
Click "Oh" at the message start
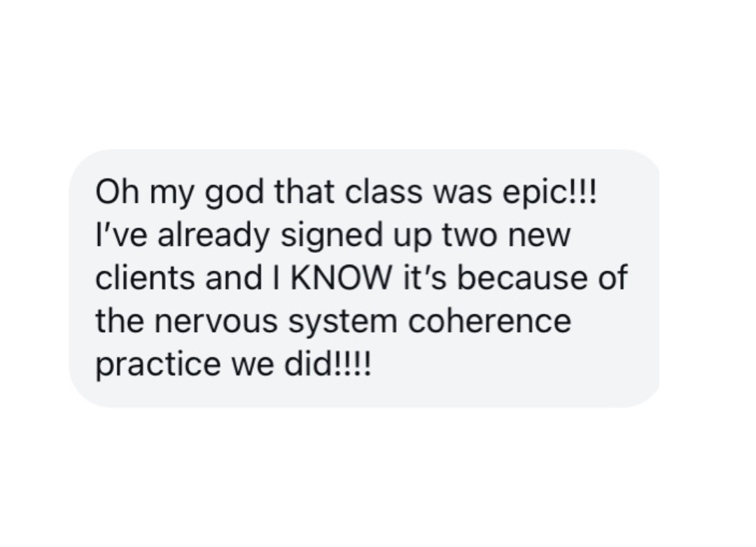click(117, 191)
